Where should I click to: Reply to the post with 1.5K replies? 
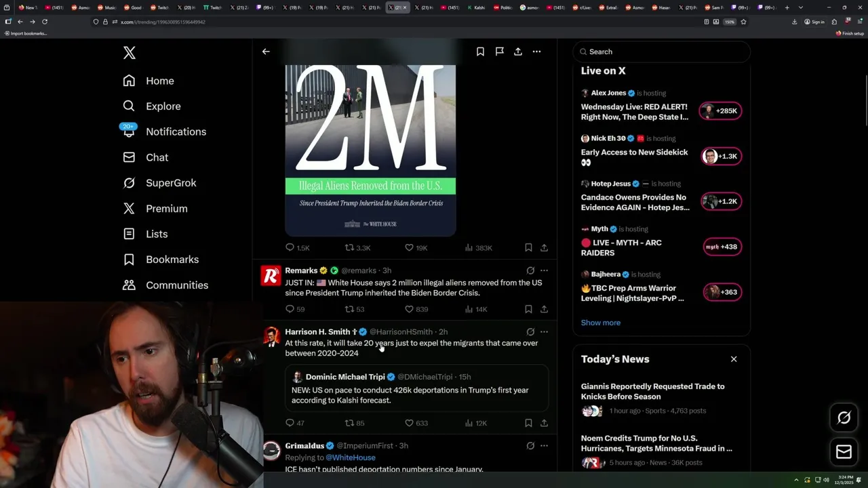[x=297, y=248]
